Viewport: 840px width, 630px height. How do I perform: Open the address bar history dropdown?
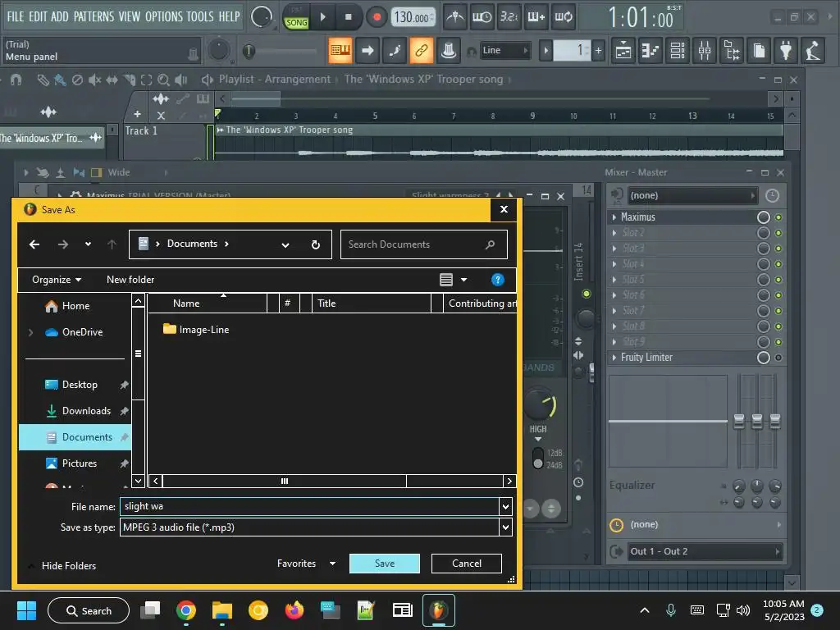point(285,244)
